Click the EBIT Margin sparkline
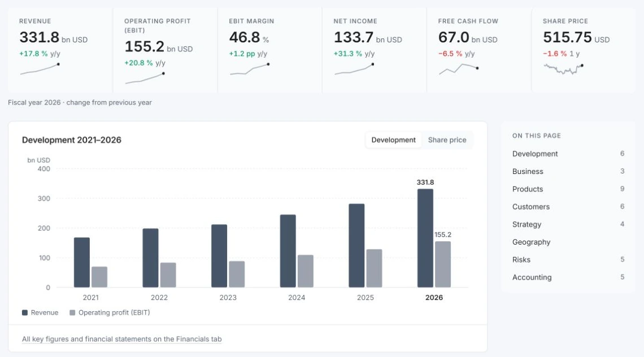 pyautogui.click(x=249, y=69)
